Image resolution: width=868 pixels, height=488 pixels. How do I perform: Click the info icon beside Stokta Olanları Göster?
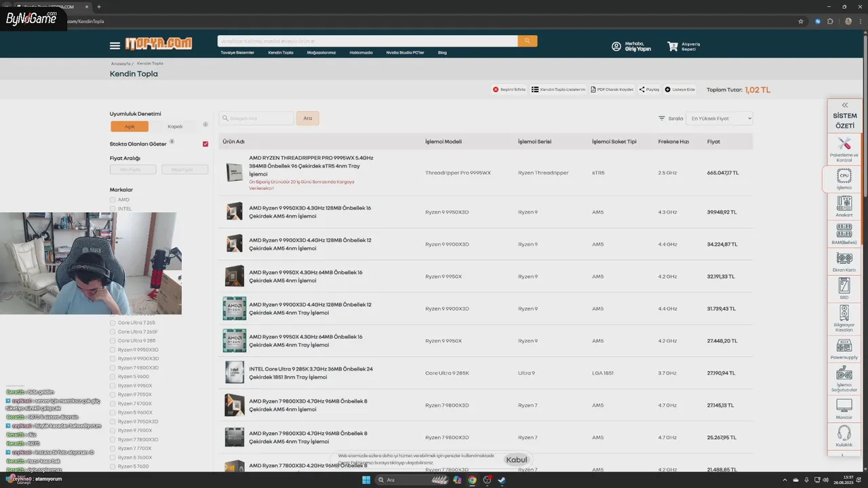(172, 142)
